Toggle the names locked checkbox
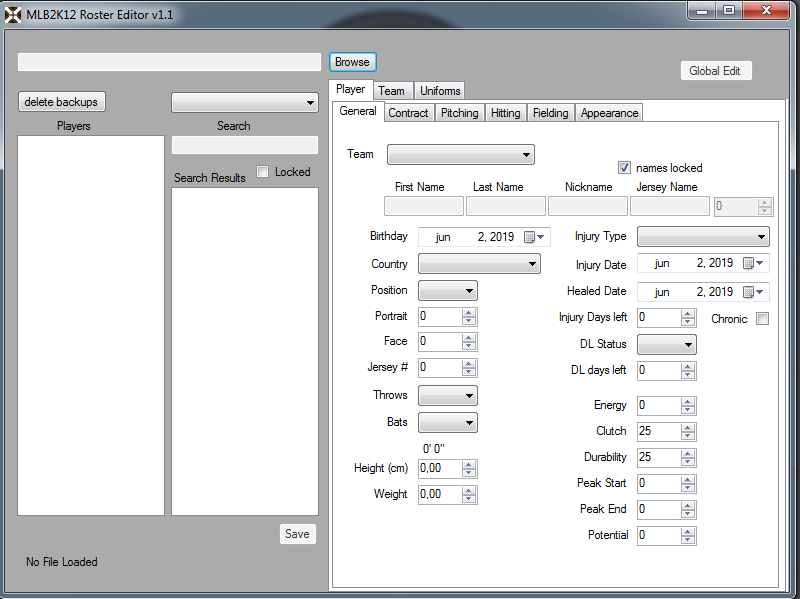This screenshot has height=599, width=800. (x=625, y=168)
